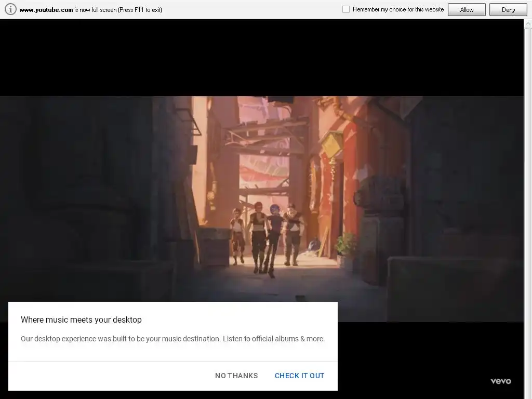Click the info icon in notification bar
The image size is (532, 399).
click(x=10, y=9)
